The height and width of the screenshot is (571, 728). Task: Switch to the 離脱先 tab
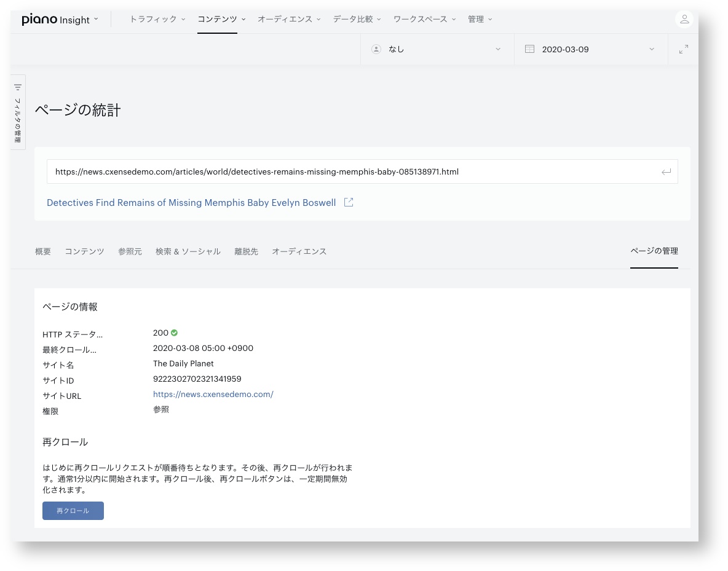(x=246, y=251)
